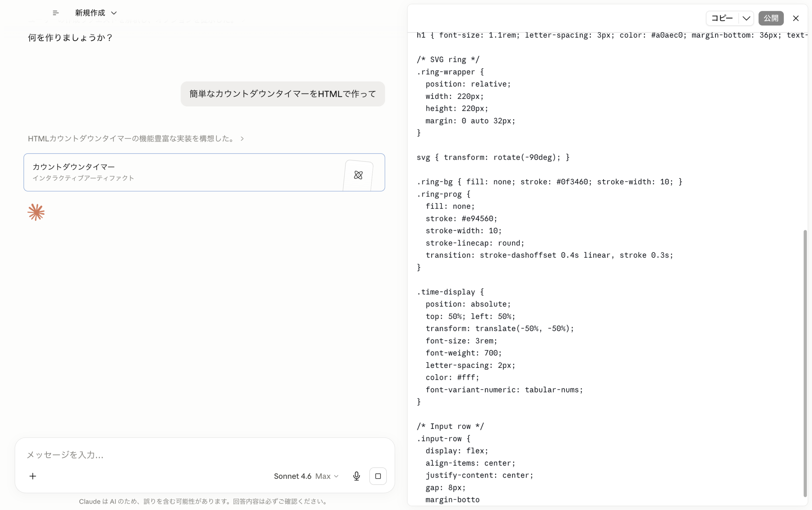Open the dropdown arrow beside コピー
812x510 pixels.
(746, 18)
